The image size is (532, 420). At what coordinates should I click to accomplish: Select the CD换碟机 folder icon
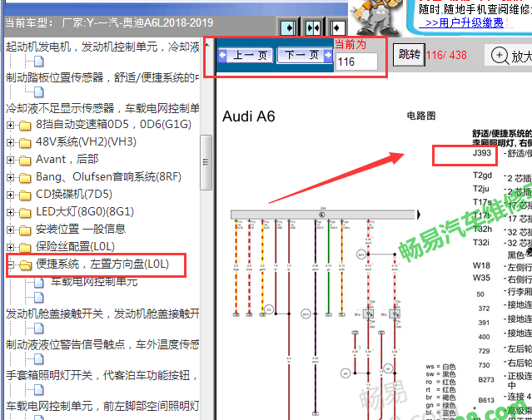[x=25, y=195]
